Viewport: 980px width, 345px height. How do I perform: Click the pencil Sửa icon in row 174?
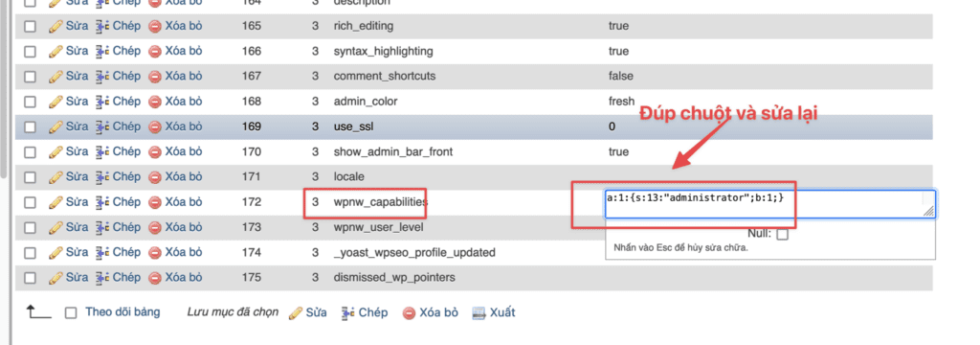pyautogui.click(x=56, y=252)
